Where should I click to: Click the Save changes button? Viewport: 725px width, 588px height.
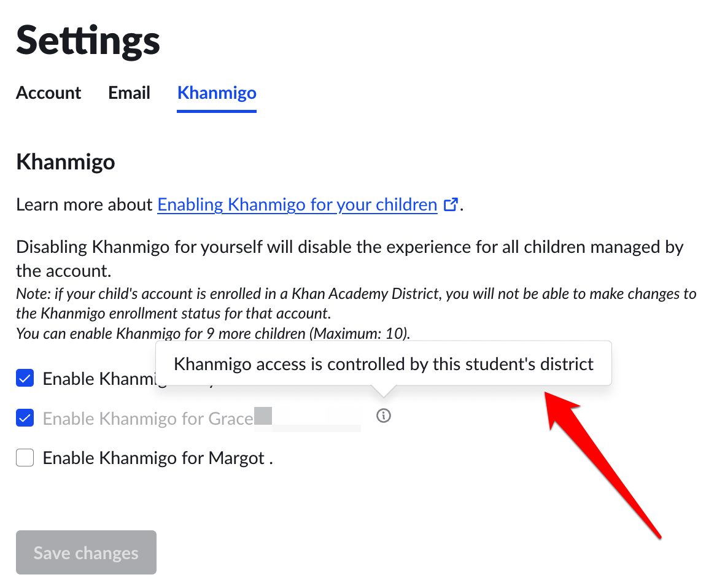pyautogui.click(x=86, y=552)
